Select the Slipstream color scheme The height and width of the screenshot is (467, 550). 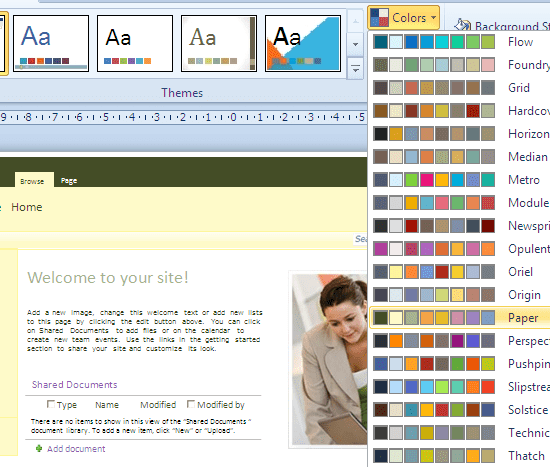(x=460, y=387)
